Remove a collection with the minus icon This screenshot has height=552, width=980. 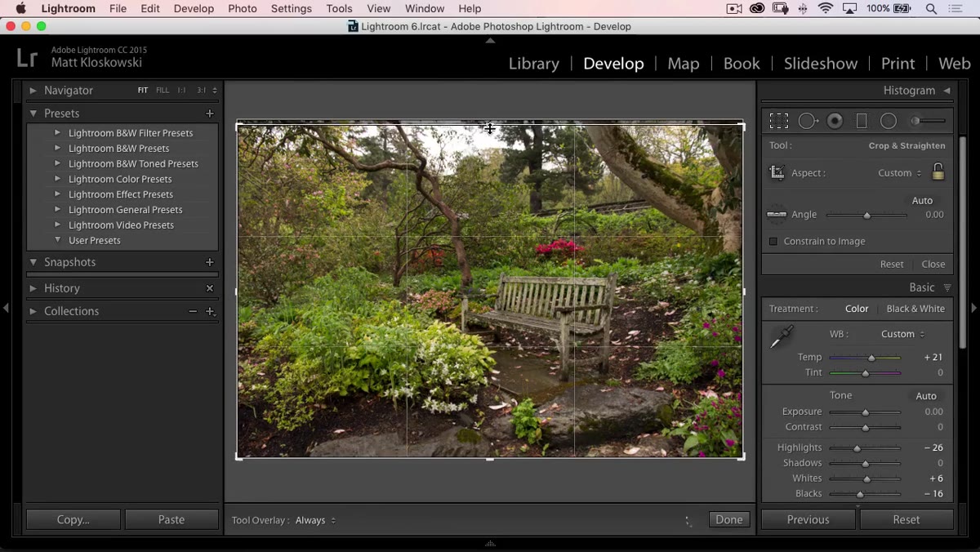pyautogui.click(x=193, y=311)
